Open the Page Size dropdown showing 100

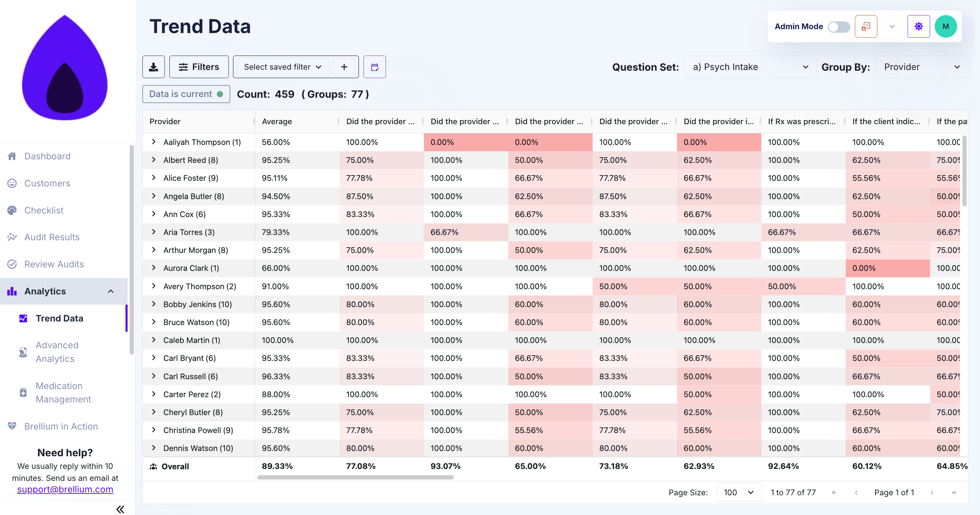point(739,492)
